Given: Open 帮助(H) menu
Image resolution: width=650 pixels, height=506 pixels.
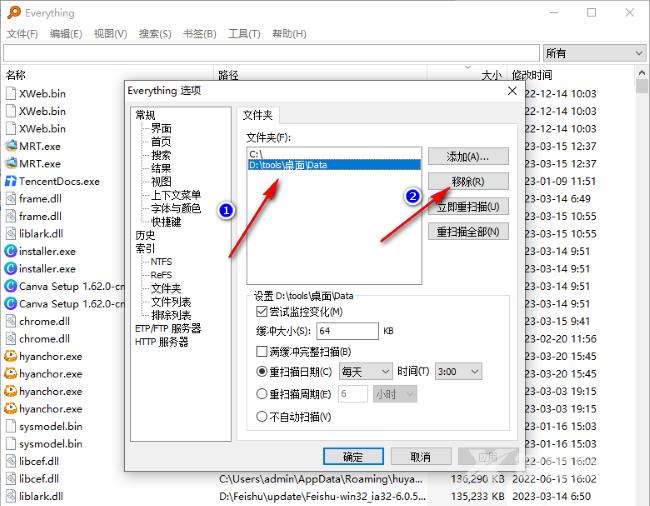Looking at the screenshot, I should coord(289,34).
